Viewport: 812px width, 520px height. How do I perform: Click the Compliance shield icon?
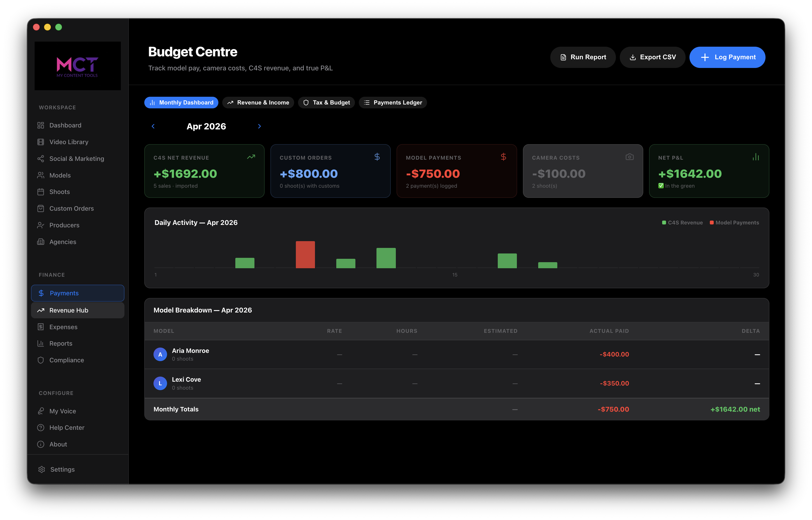tap(41, 360)
